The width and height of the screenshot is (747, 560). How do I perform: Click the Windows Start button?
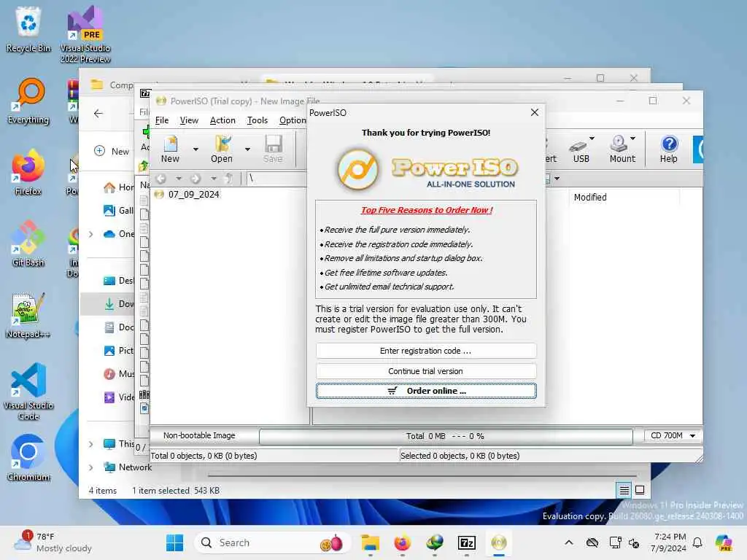pyautogui.click(x=174, y=542)
